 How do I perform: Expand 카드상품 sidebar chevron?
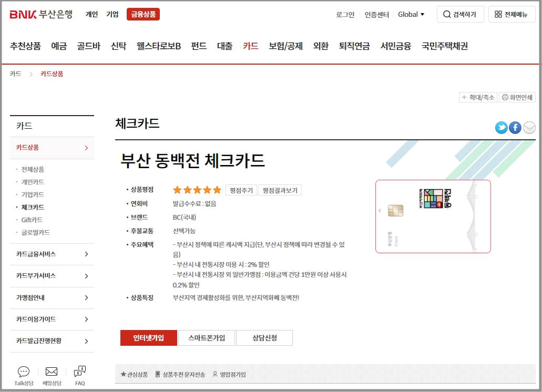[86, 148]
